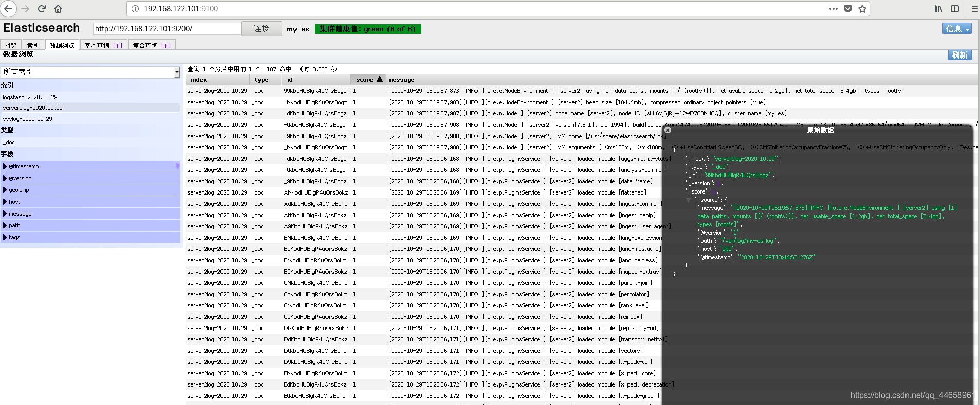
Task: Show site information icon in address bar
Action: click(135, 9)
